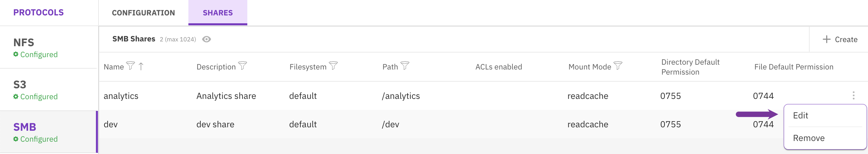Viewport: 868px width, 154px height.
Task: Click the analytics share name
Action: 121,96
